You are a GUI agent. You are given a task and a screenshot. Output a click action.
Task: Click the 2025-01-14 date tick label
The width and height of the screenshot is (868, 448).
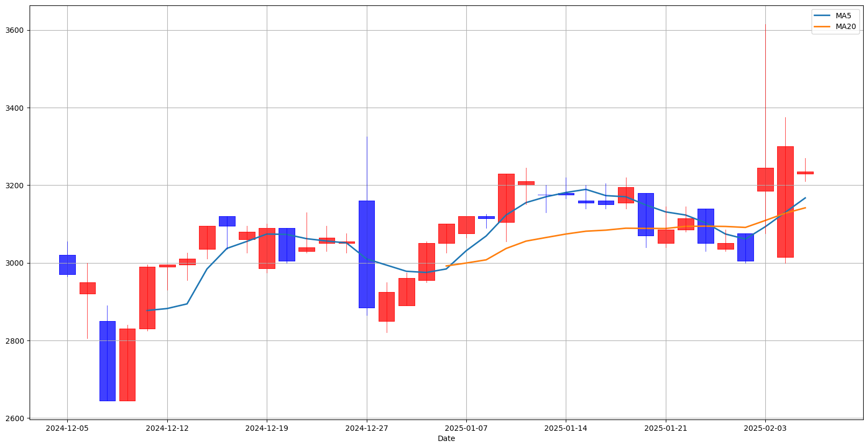point(566,428)
